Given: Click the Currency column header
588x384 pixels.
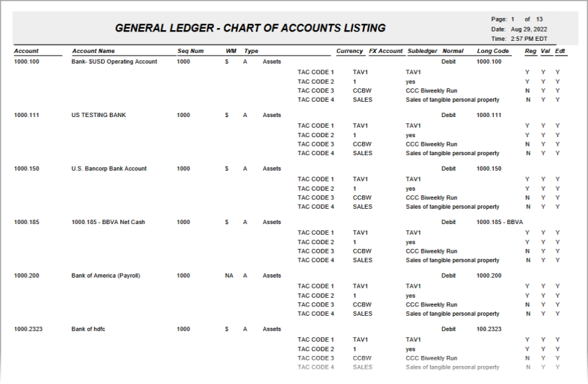Looking at the screenshot, I should pos(349,51).
